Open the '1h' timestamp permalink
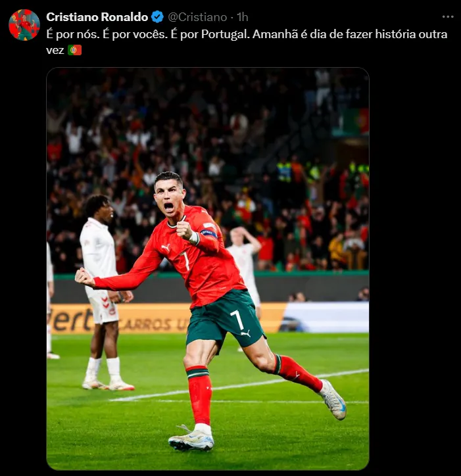The width and height of the screenshot is (461, 476). coord(243,17)
